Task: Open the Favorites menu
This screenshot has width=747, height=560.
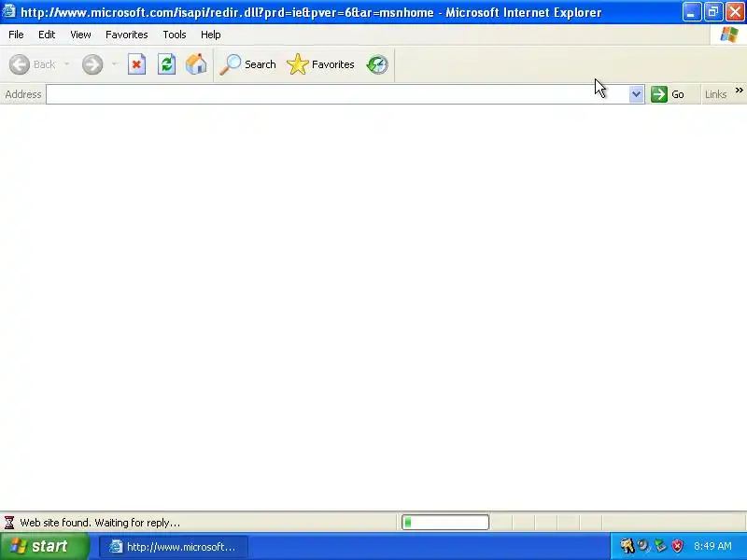Action: pos(127,35)
